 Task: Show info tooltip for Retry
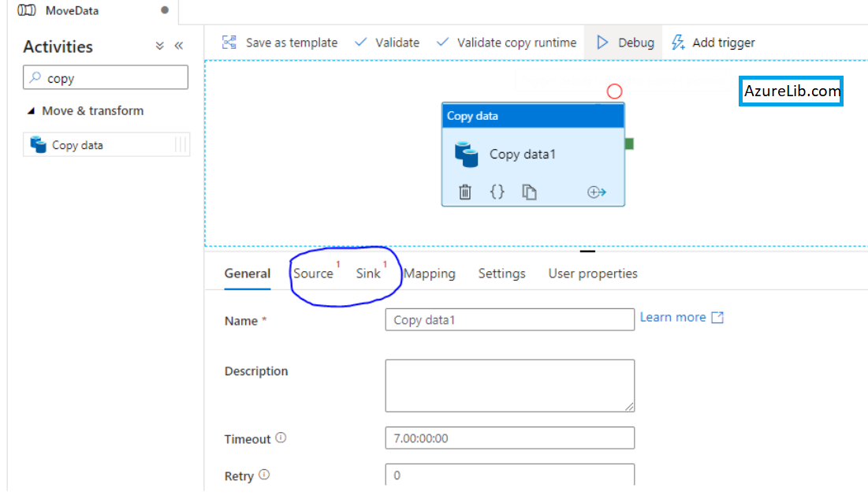264,475
